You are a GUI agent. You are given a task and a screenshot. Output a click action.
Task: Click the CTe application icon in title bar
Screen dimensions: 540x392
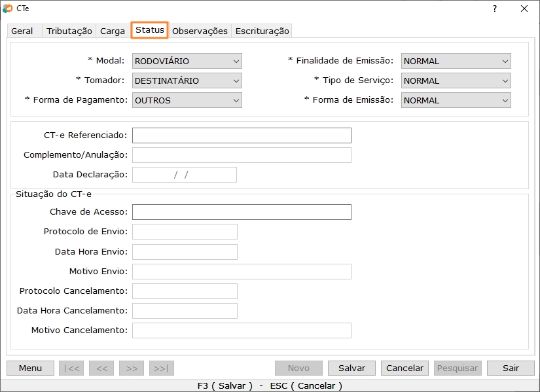pos(8,9)
